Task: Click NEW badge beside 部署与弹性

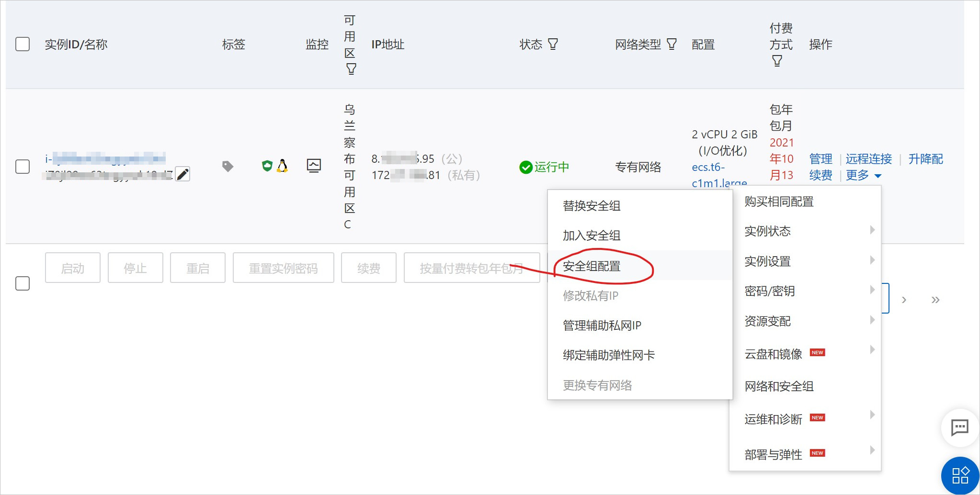Action: coord(817,453)
